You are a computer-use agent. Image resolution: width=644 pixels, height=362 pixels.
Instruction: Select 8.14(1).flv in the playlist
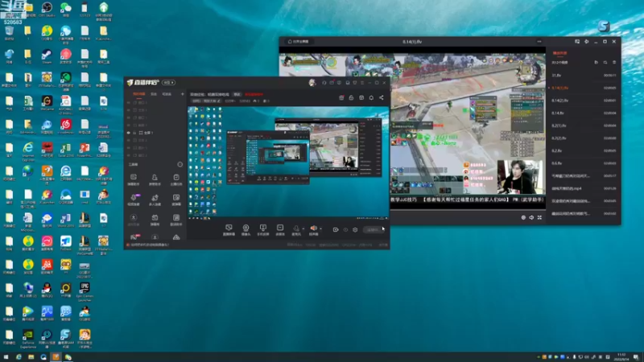584,88
